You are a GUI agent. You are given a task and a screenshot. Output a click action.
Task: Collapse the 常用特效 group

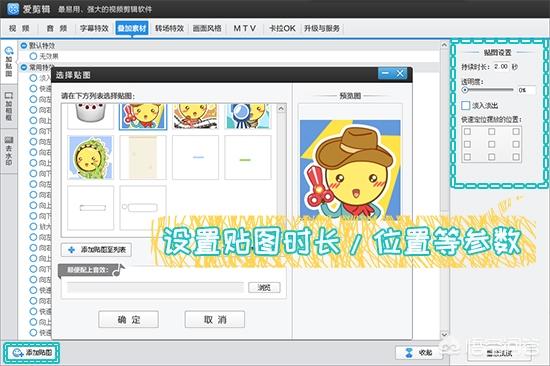point(24,67)
